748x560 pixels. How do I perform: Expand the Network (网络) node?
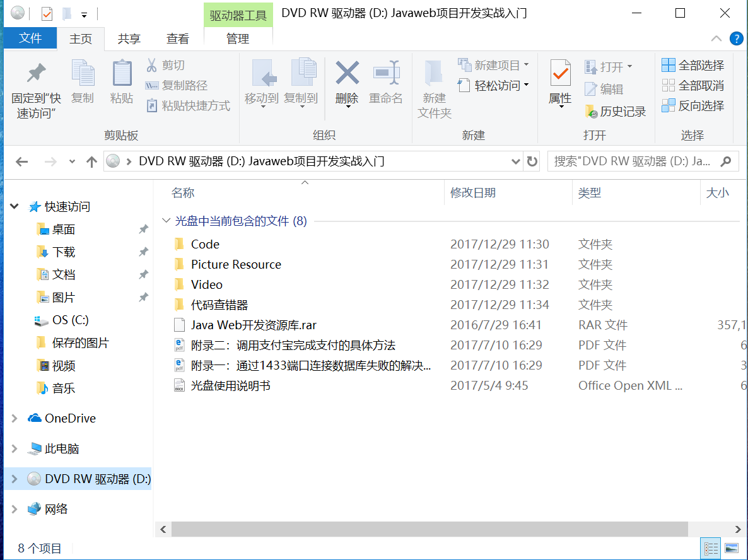(x=15, y=509)
